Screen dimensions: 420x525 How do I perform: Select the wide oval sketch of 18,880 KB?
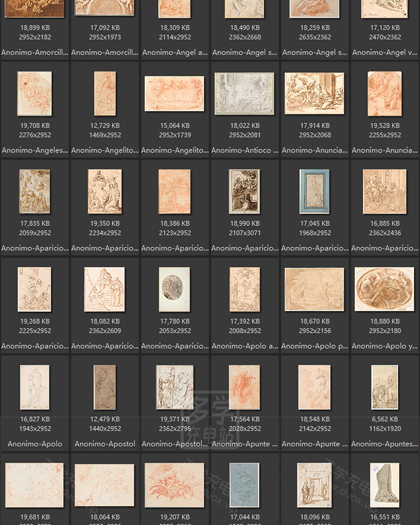pos(384,289)
